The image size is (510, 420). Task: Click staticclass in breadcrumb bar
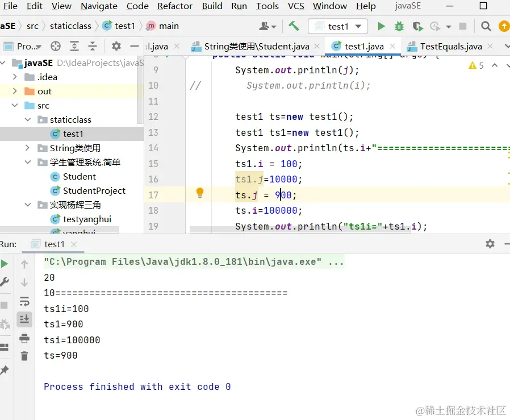(70, 26)
